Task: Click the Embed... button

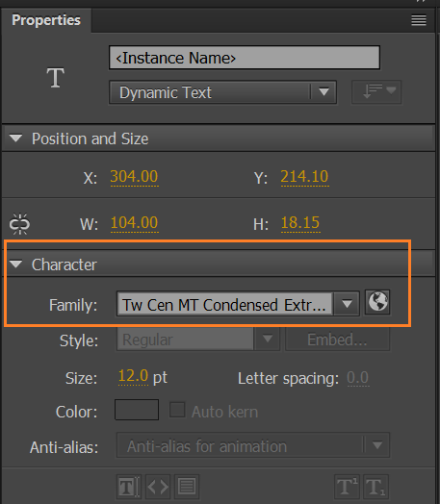Action: tap(337, 340)
